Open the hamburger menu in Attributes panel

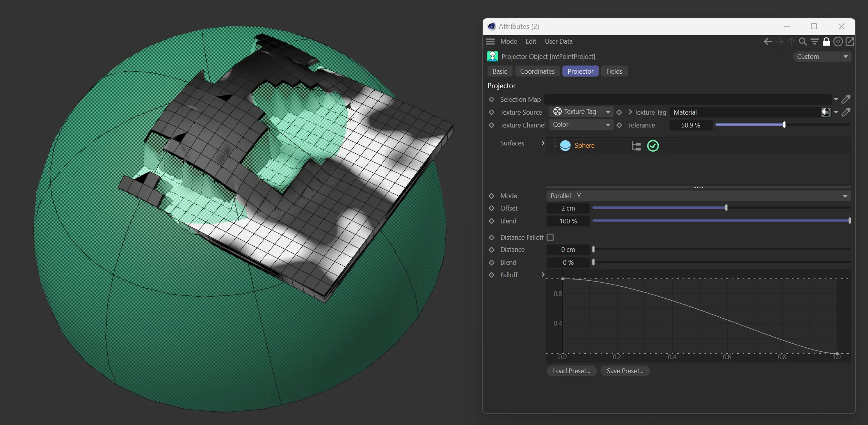[491, 41]
